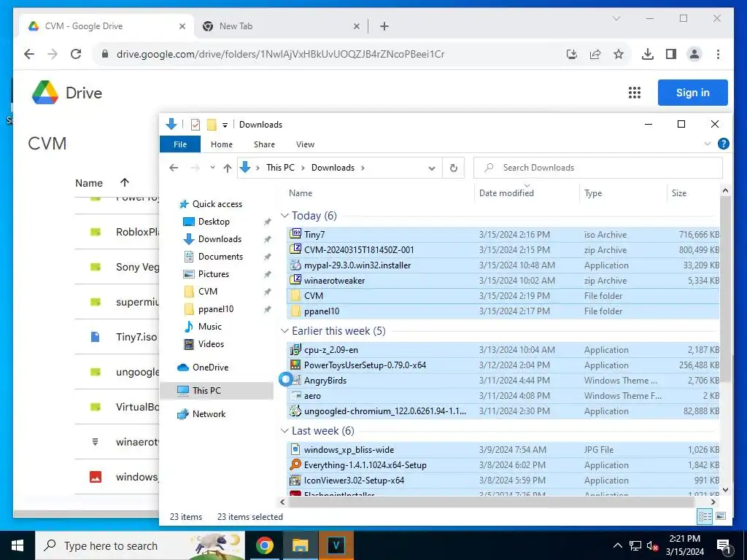Switch to the details view layout icon
Image resolution: width=747 pixels, height=560 pixels.
(x=705, y=517)
